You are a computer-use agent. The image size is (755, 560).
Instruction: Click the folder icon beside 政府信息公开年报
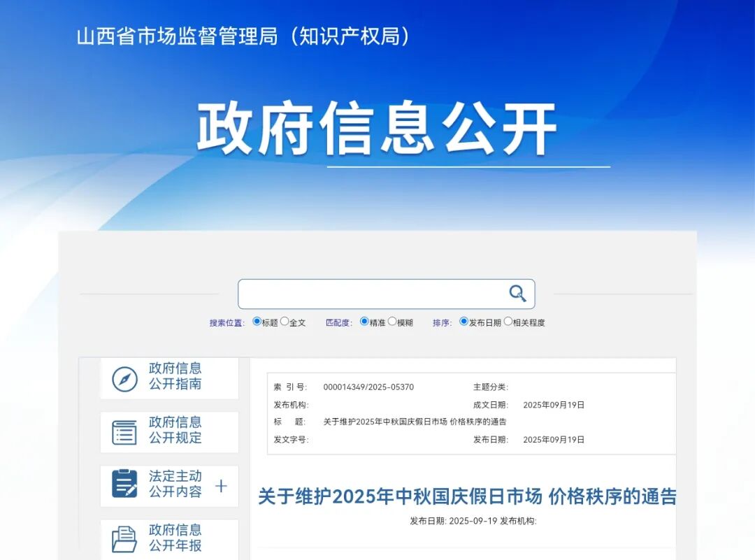pos(123,539)
